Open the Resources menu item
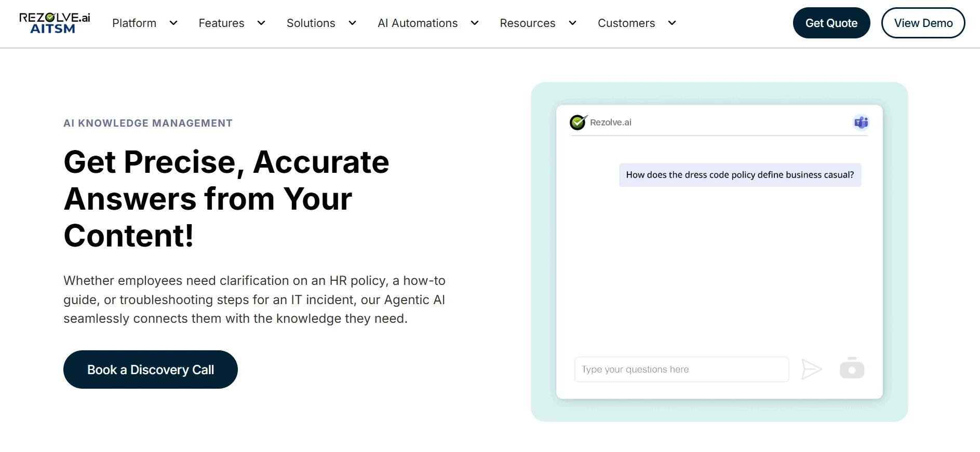980x452 pixels. click(528, 23)
